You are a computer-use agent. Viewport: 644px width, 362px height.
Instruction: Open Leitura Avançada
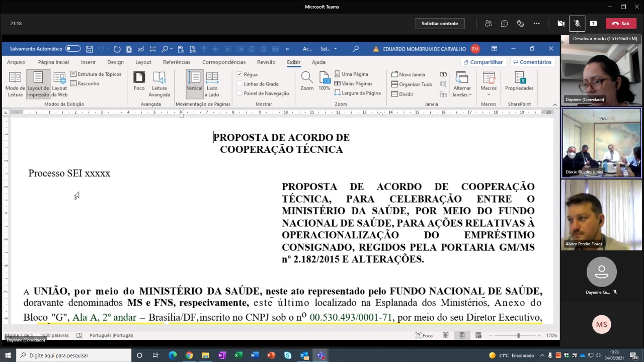[x=159, y=84]
